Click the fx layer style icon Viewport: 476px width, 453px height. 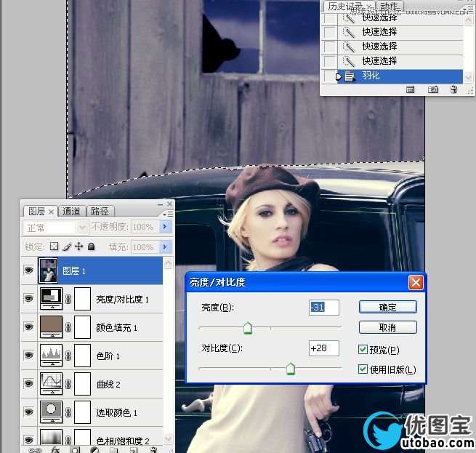click(x=55, y=450)
